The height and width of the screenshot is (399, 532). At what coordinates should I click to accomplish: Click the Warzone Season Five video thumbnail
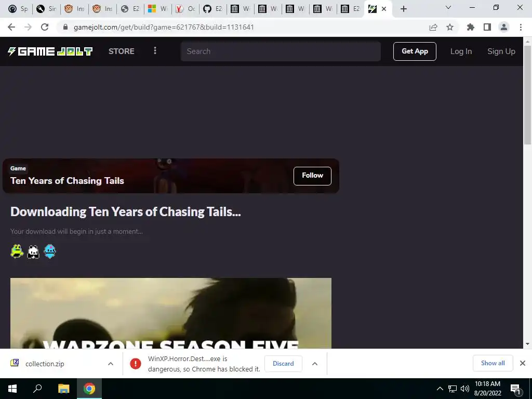170,313
